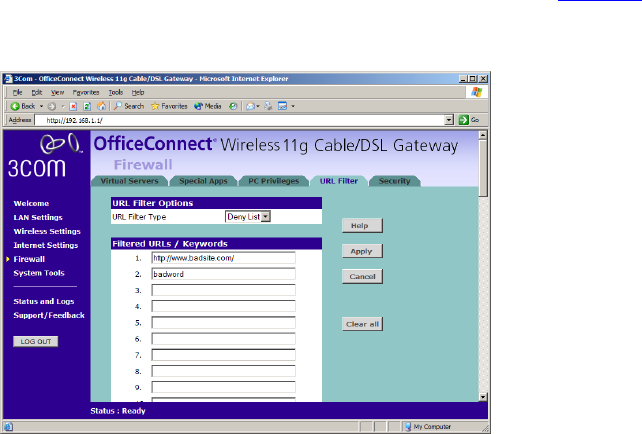Click the empty filter field number 5

pyautogui.click(x=224, y=323)
